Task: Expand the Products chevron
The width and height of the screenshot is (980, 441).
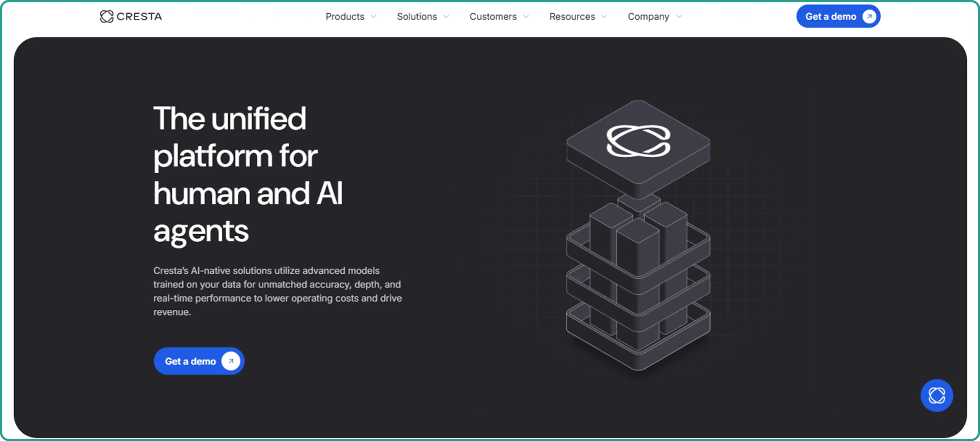Action: (x=374, y=16)
